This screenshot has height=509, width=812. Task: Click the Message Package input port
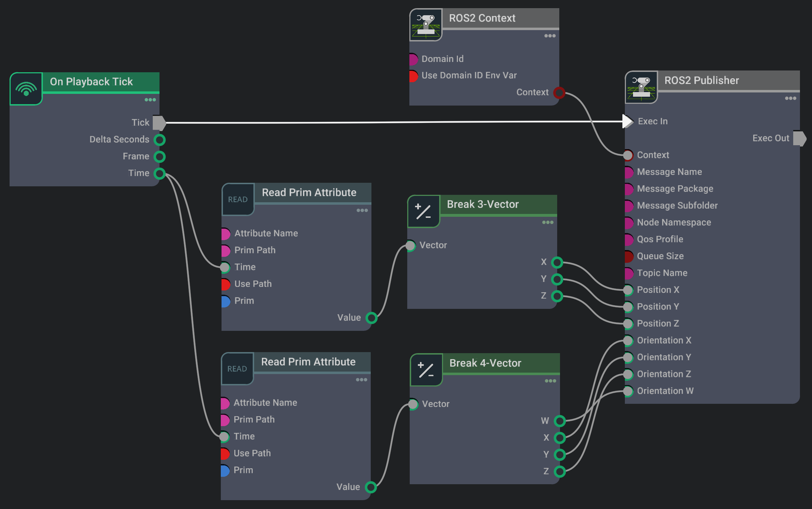pos(629,189)
